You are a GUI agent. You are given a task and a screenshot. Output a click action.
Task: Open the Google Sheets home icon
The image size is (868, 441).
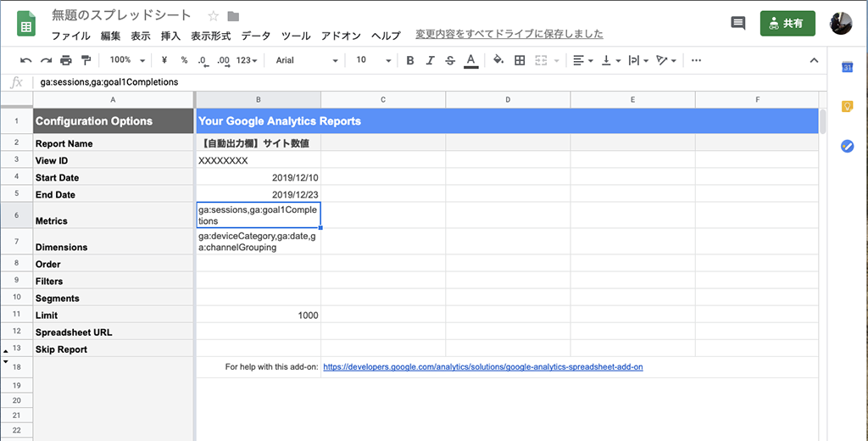pos(26,25)
